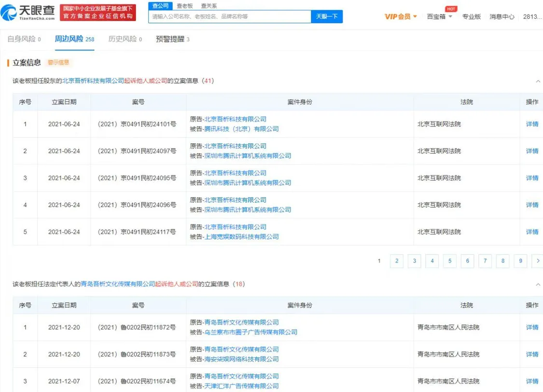Open the VIP会员 dropdown
The image size is (543, 392).
[x=401, y=16]
